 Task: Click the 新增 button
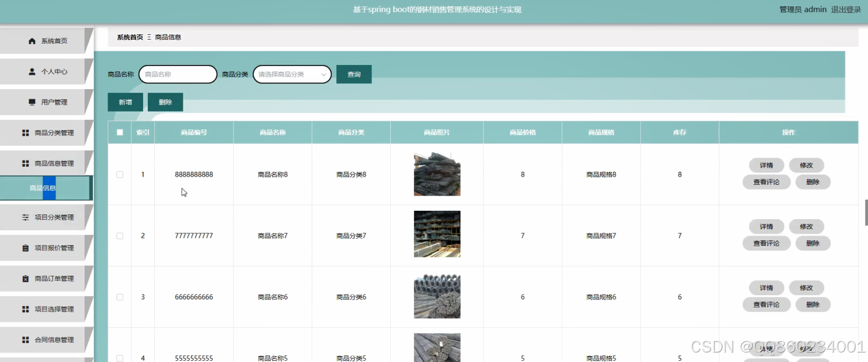tap(125, 102)
